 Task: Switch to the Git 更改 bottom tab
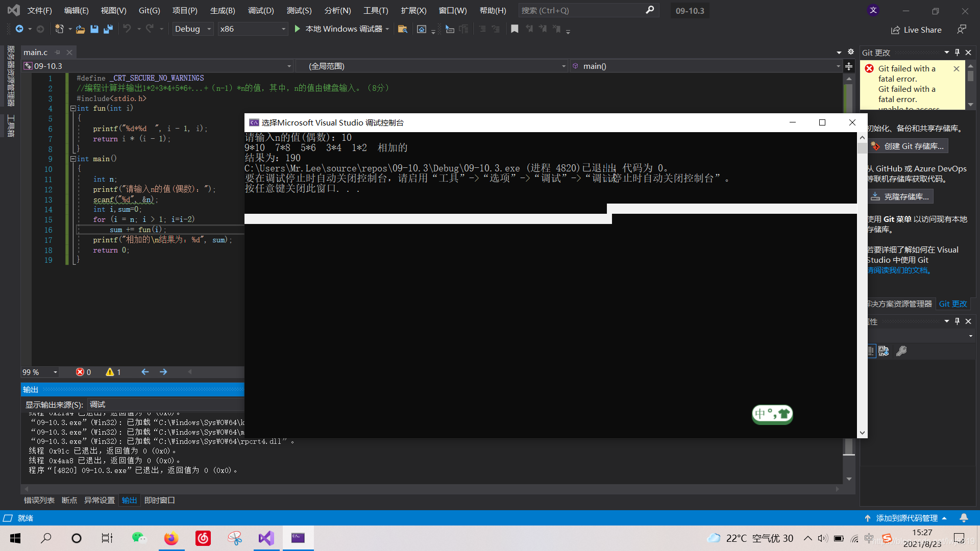coord(953,304)
